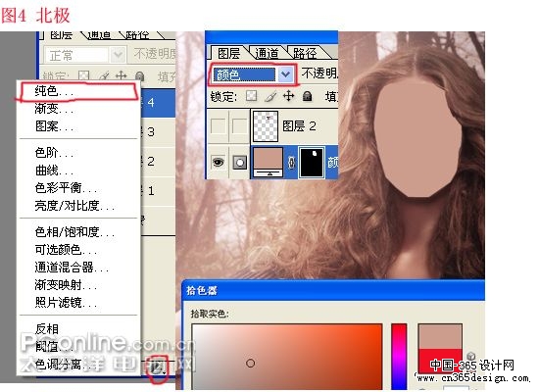This screenshot has width=539, height=392.
Task: Click the lock position move icon
Action: 288,96
